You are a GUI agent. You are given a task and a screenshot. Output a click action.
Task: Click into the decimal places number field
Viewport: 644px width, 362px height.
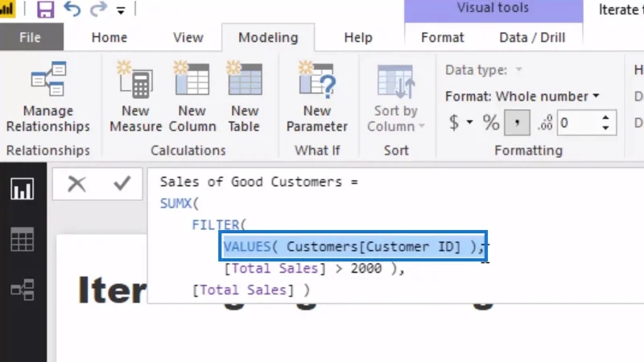tap(578, 122)
